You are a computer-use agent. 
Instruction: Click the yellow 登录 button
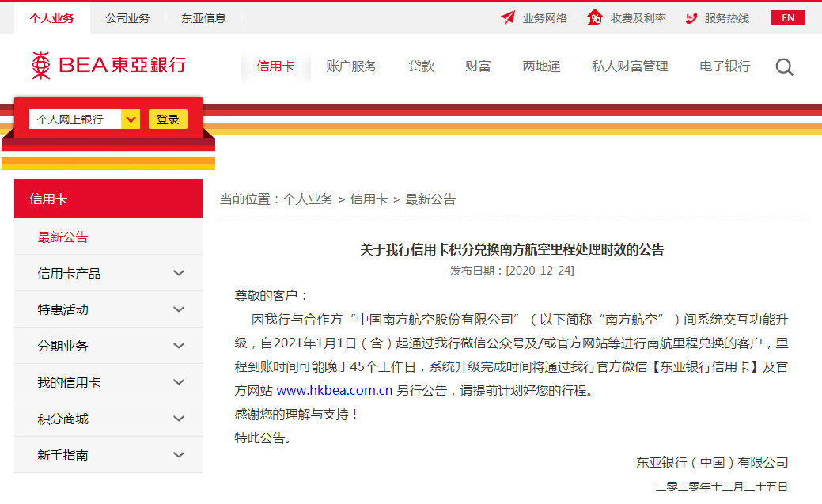tap(168, 119)
